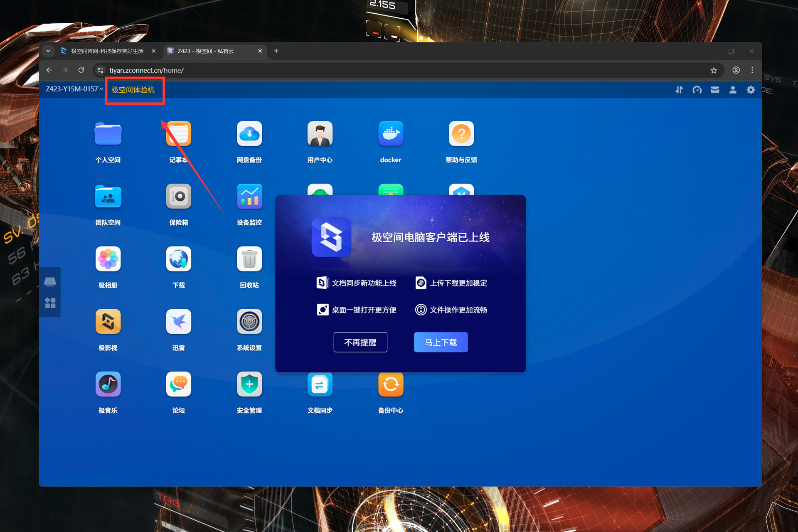Open the 极相册 photo album app
The width and height of the screenshot is (798, 532).
pos(108,259)
